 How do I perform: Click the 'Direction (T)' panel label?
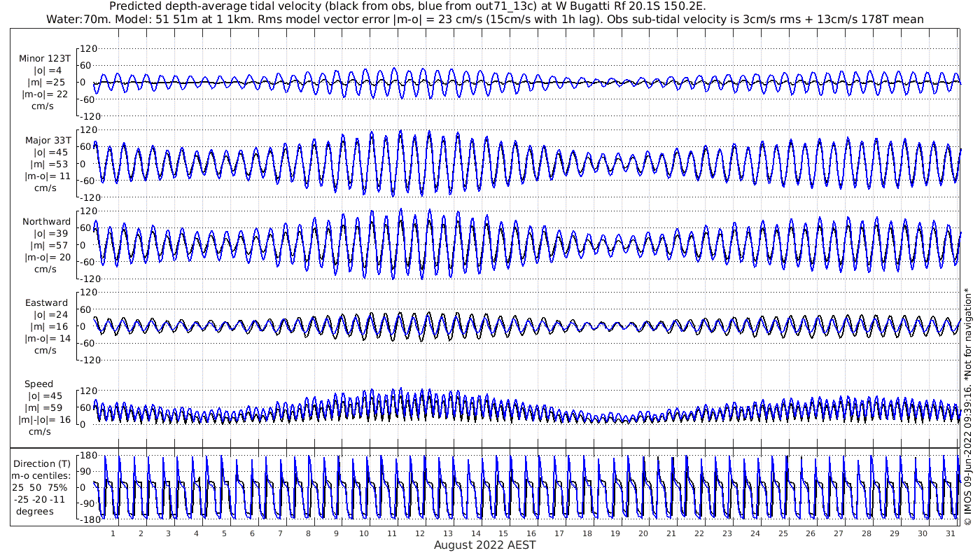coord(43,464)
